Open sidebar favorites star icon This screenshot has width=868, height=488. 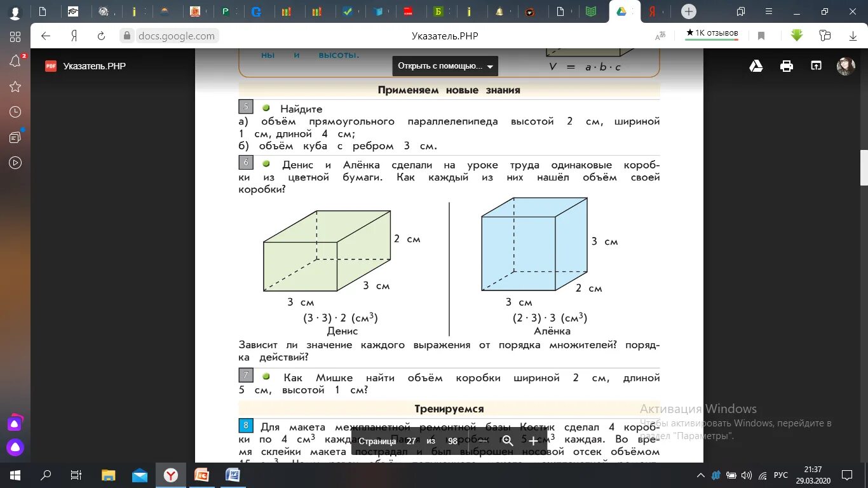[15, 86]
